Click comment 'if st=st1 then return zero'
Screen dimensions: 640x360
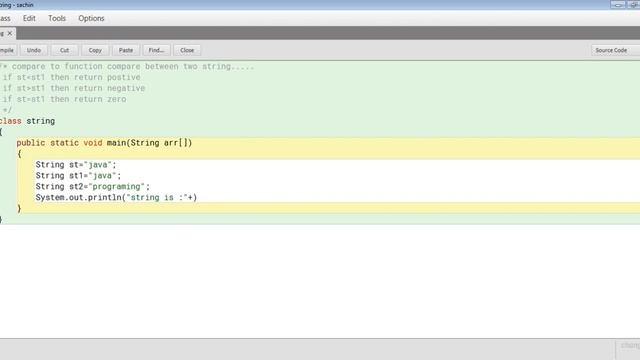pyautogui.click(x=64, y=99)
